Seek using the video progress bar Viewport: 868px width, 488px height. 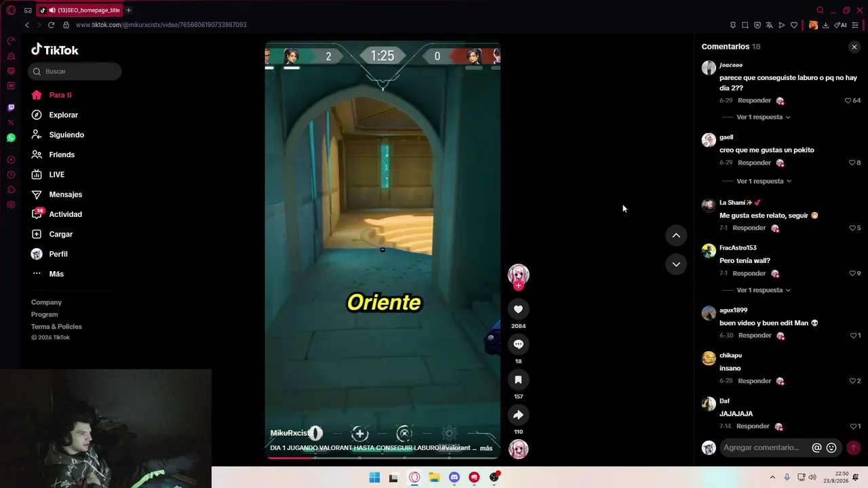coord(382,457)
